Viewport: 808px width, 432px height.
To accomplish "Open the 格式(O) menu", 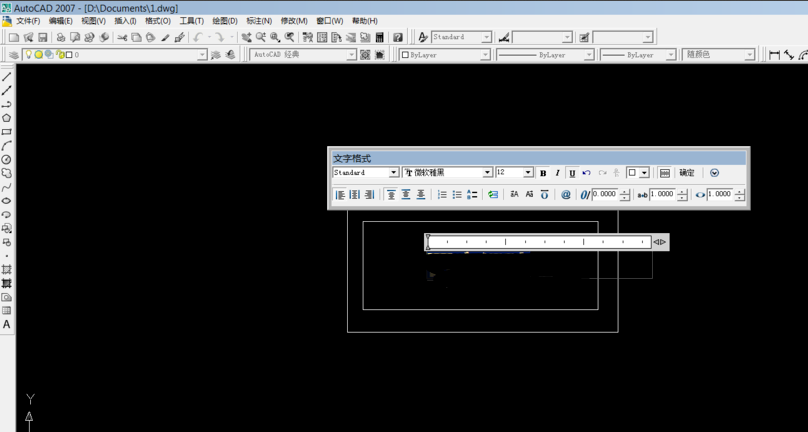I will [157, 20].
